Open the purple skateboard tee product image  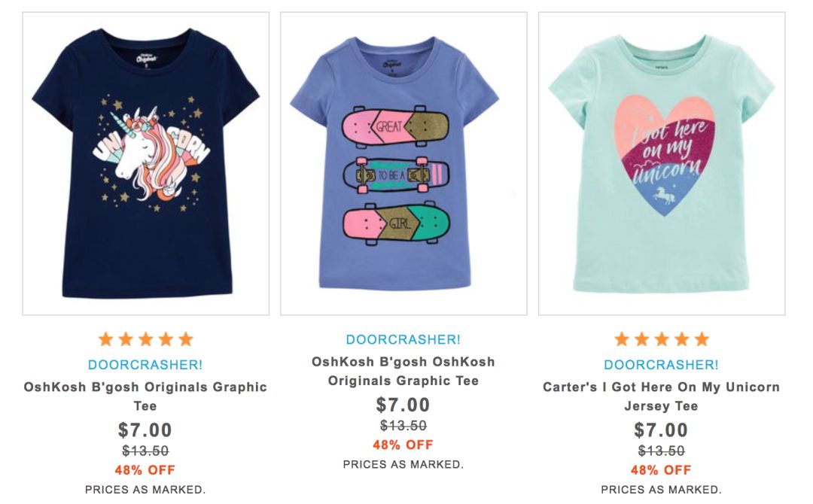point(403,163)
